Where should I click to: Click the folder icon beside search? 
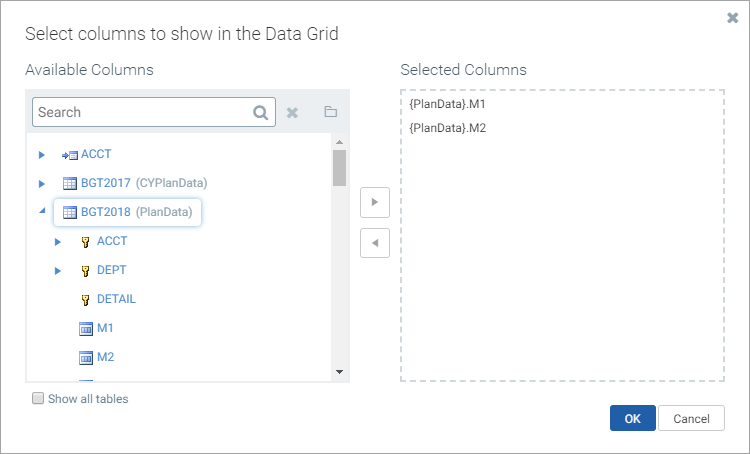[331, 111]
